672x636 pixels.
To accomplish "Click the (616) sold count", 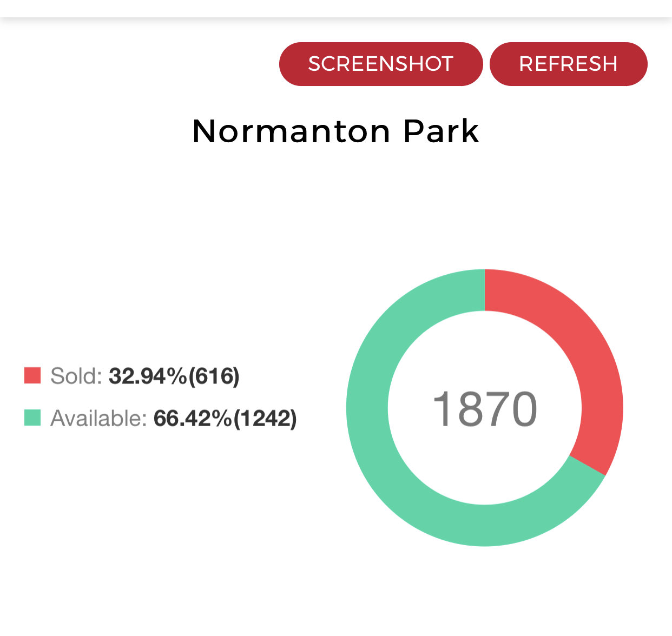I will 214,376.
